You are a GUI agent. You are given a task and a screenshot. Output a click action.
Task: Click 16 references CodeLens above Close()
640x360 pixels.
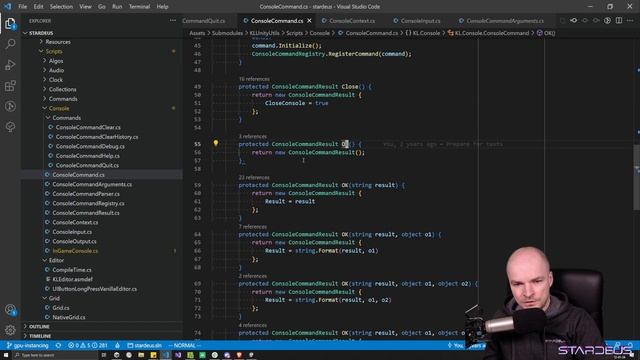[x=254, y=79]
